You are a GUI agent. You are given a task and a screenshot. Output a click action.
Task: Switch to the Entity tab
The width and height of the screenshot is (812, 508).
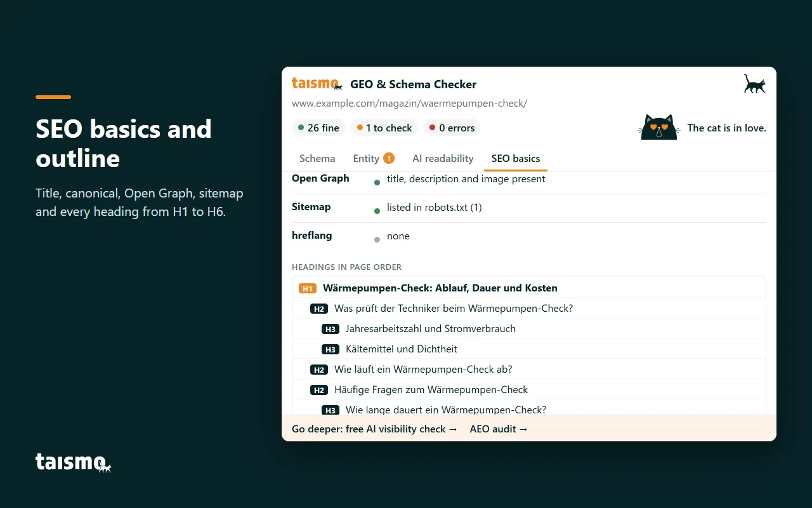(x=374, y=158)
